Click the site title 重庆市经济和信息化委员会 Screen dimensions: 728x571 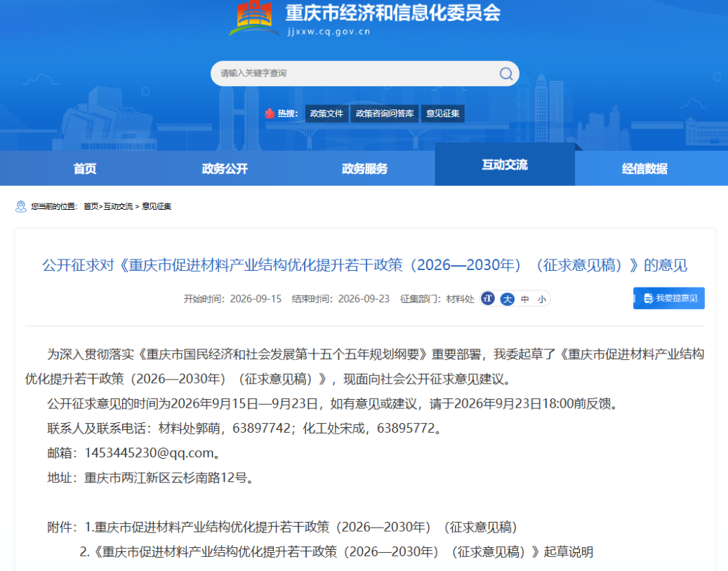(x=393, y=13)
